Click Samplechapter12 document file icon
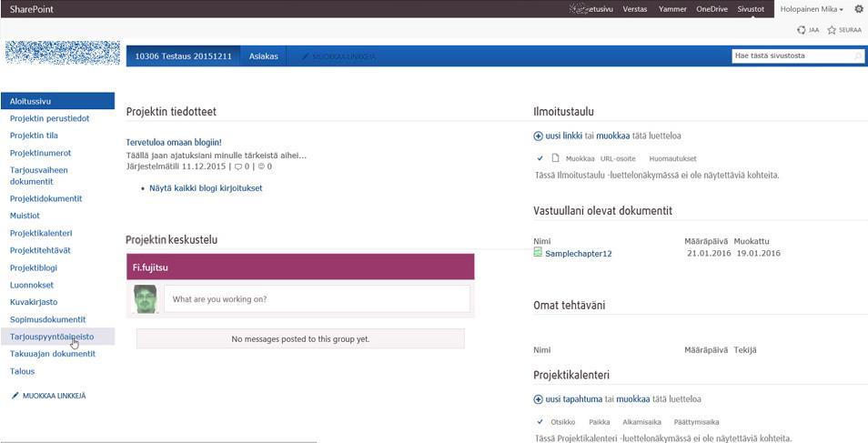Image resolution: width=868 pixels, height=443 pixels. coord(538,253)
